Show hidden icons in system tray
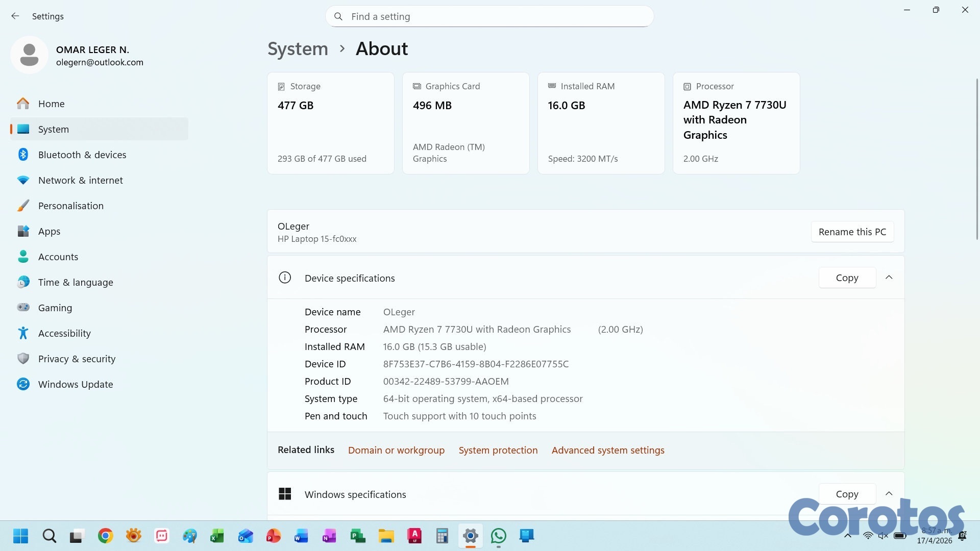This screenshot has width=980, height=551. (x=848, y=536)
